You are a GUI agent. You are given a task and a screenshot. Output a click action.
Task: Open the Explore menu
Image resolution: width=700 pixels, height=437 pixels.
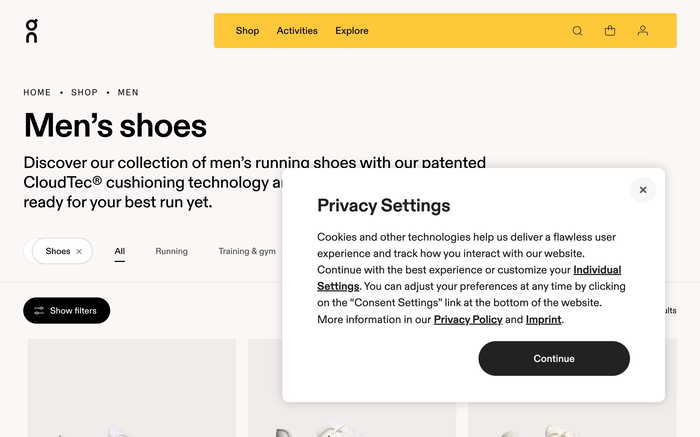tap(352, 31)
